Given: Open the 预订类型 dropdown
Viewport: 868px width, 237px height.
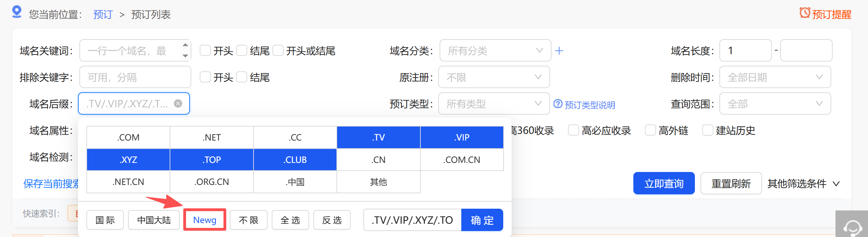Looking at the screenshot, I should (494, 103).
